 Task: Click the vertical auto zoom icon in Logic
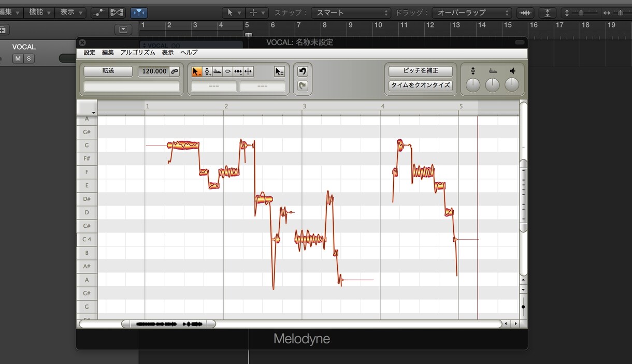coord(548,12)
